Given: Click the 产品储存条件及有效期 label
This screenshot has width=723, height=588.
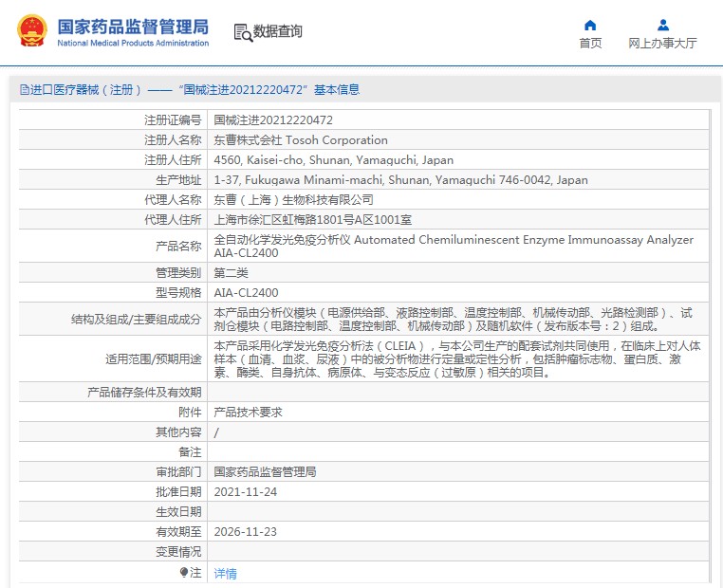Looking at the screenshot, I should tap(144, 392).
